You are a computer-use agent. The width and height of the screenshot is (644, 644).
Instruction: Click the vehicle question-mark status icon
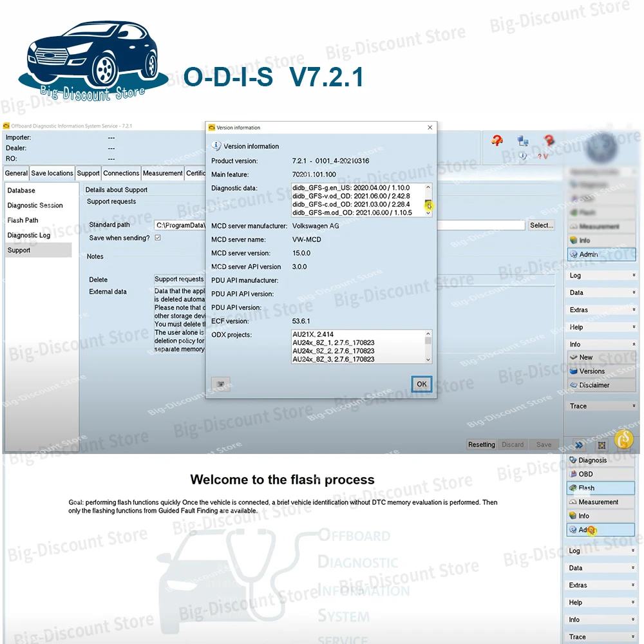click(x=497, y=141)
